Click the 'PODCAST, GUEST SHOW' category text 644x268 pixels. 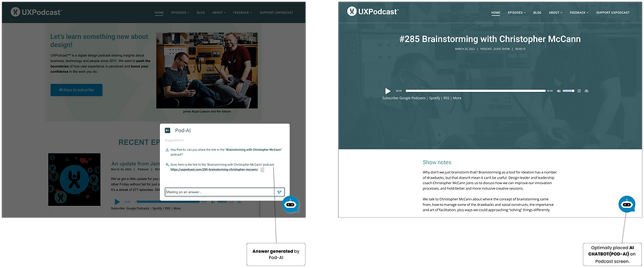click(496, 49)
